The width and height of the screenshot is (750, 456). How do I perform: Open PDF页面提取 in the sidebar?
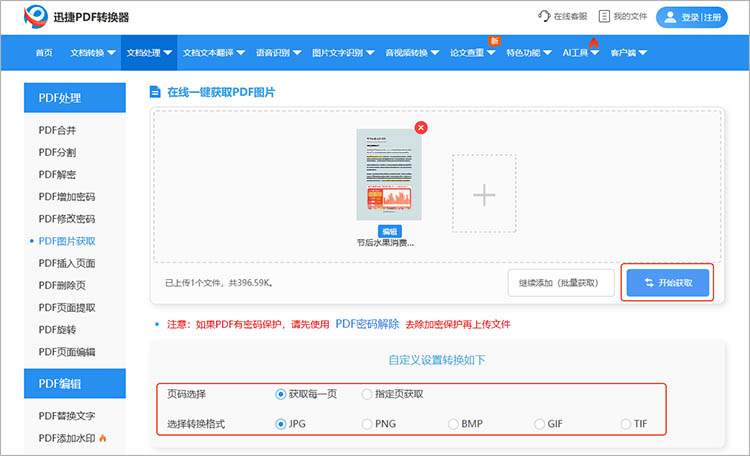[67, 308]
